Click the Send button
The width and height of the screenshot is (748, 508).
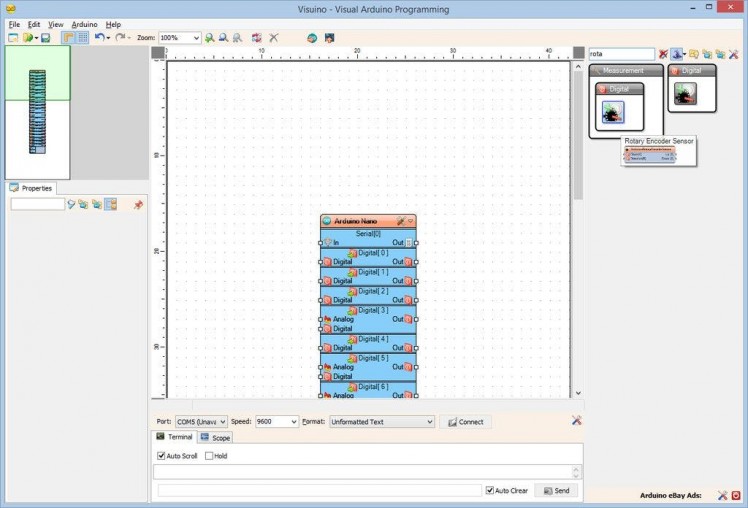[556, 490]
